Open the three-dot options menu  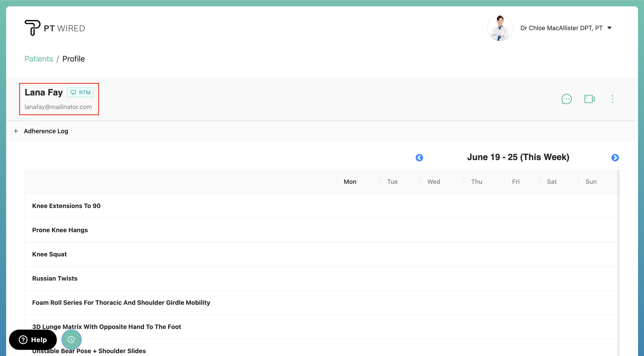613,99
